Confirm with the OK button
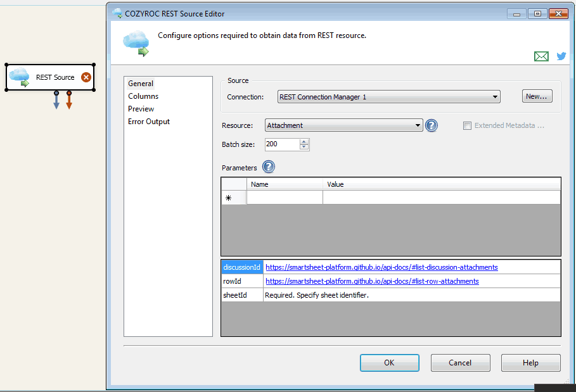This screenshot has height=392, width=576. [390, 363]
